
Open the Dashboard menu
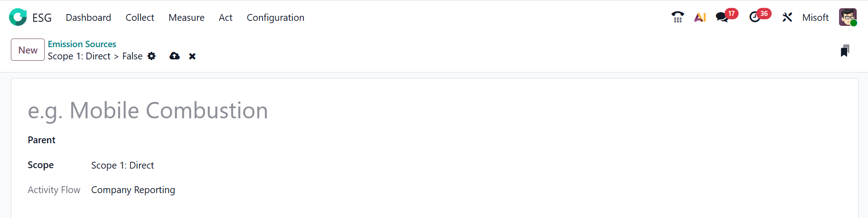88,18
